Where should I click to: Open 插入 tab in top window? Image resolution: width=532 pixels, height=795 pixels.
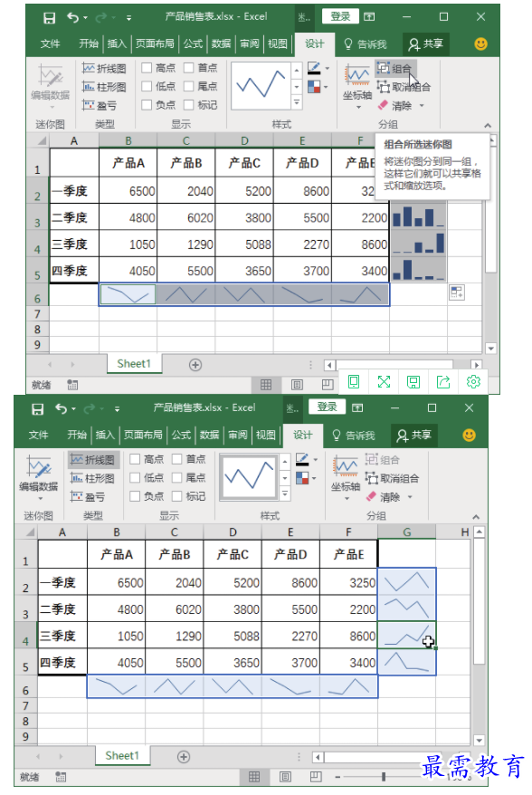[117, 44]
